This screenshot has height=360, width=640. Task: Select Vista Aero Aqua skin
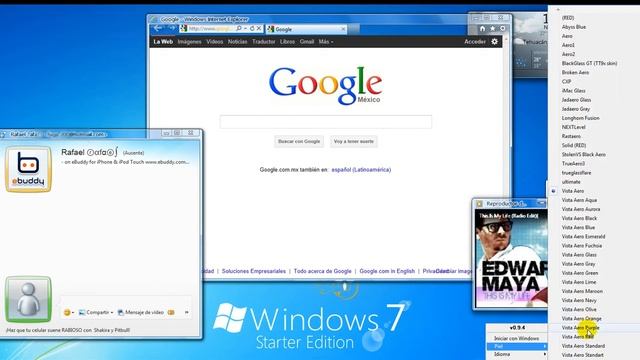pyautogui.click(x=579, y=200)
